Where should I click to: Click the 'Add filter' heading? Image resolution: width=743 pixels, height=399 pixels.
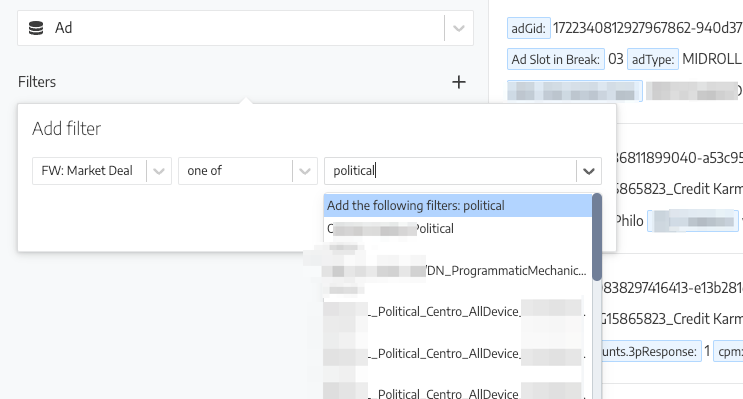pos(66,129)
